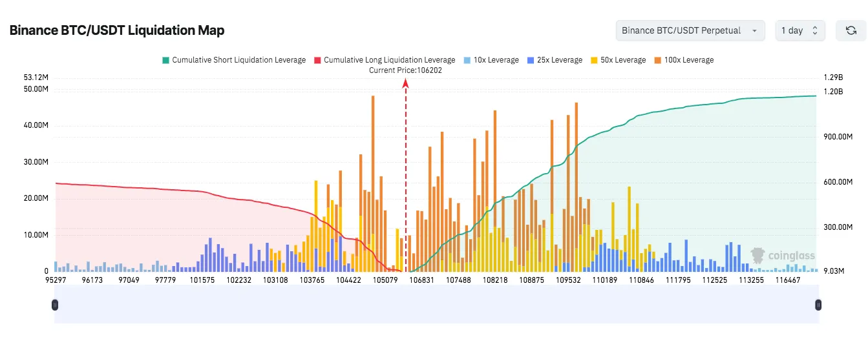Click the 112525 x-axis price label
Image resolution: width=868 pixels, height=339 pixels.
coord(715,280)
